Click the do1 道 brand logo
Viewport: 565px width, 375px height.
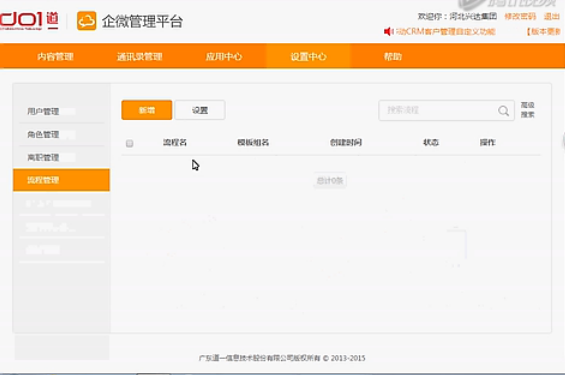point(29,21)
